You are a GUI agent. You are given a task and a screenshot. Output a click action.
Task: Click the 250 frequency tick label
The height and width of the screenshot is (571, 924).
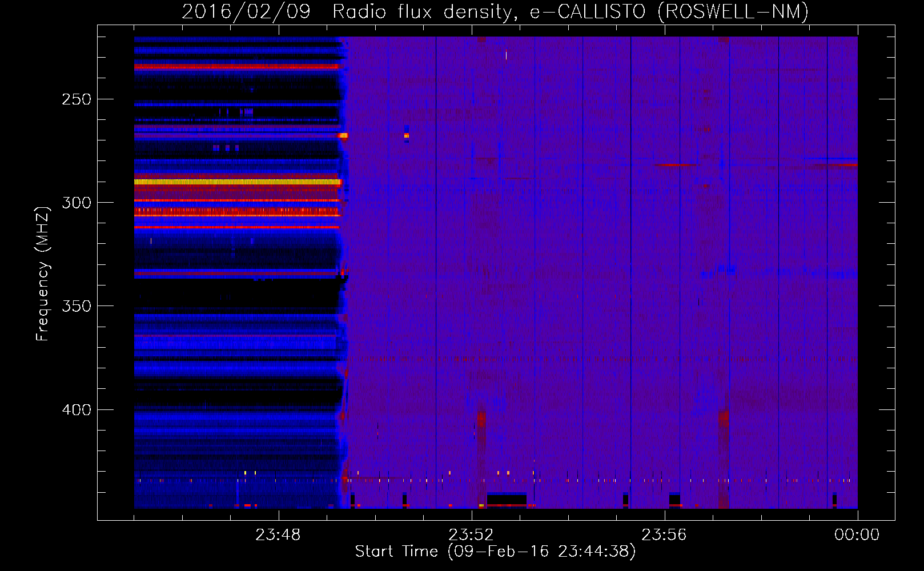[77, 99]
